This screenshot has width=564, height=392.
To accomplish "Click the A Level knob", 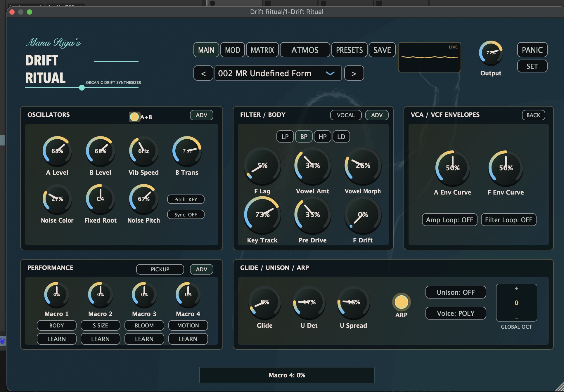I will tap(57, 151).
